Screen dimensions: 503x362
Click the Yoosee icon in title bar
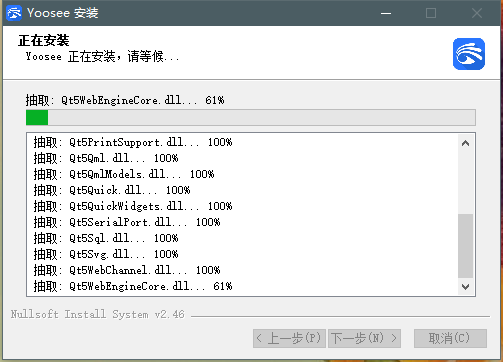pos(14,13)
